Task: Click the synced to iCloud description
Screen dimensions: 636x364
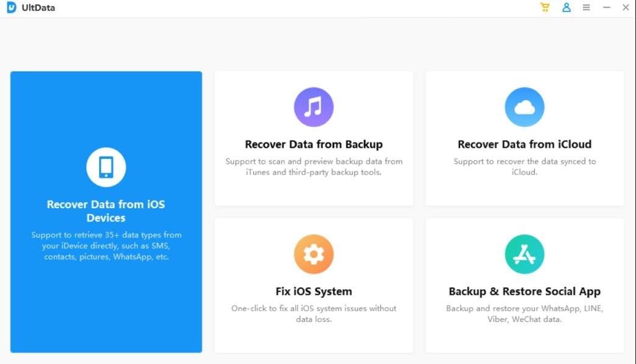Action: pos(525,167)
